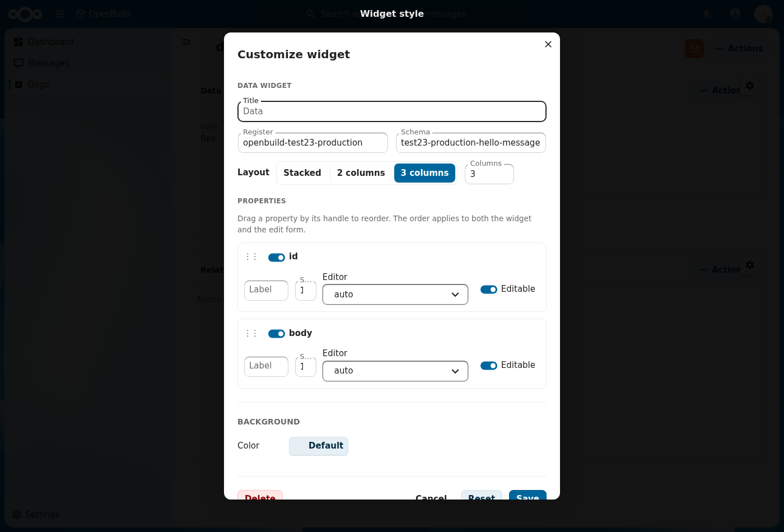Image resolution: width=784 pixels, height=532 pixels.
Task: Open the user avatar menu
Action: [763, 14]
